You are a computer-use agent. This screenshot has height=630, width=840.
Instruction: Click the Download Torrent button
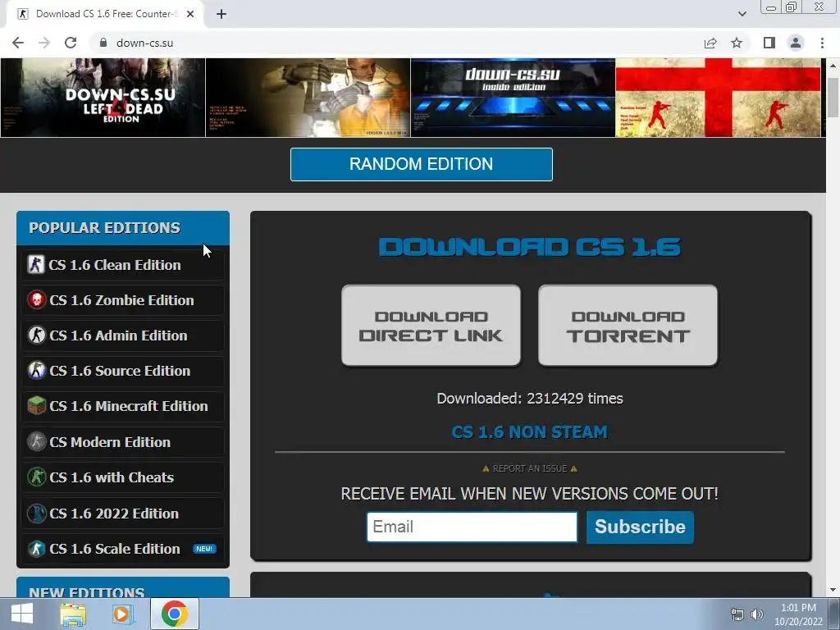[628, 326]
